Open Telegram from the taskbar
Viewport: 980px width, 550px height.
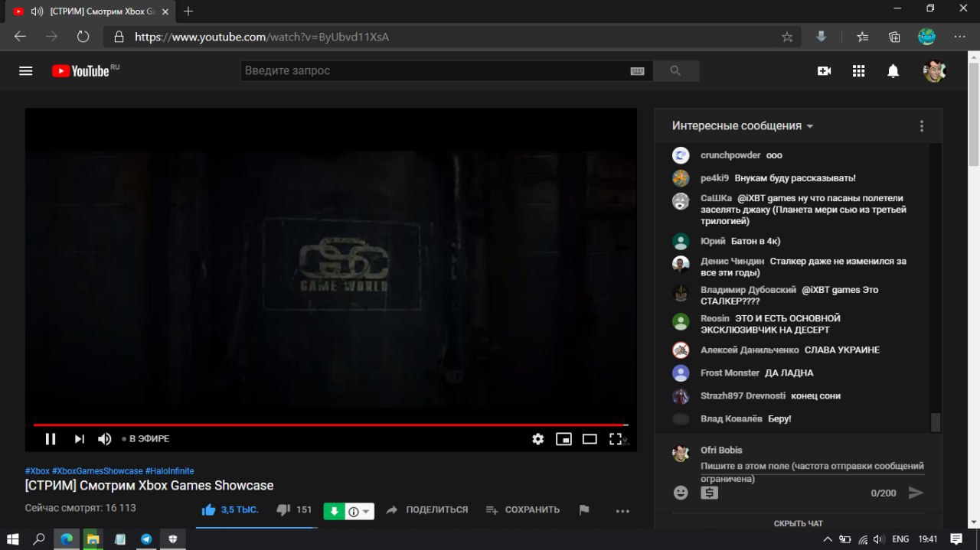coord(146,539)
